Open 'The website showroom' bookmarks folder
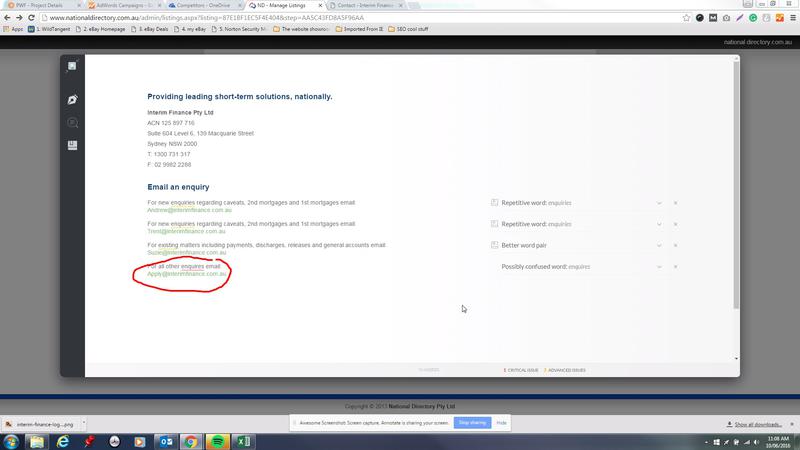The width and height of the screenshot is (800, 450). [x=301, y=29]
